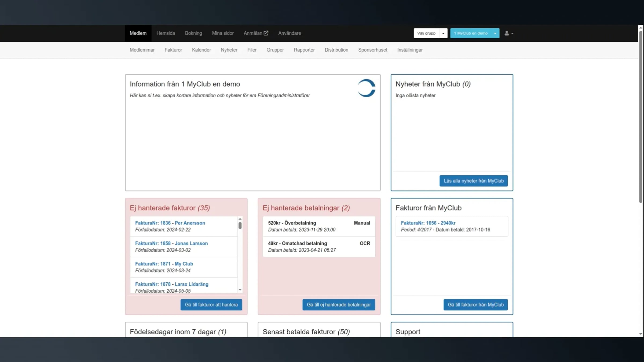Open invoice FakturaNr: 1878 - Larsx Lidaräng
644x362 pixels.
[x=172, y=284]
